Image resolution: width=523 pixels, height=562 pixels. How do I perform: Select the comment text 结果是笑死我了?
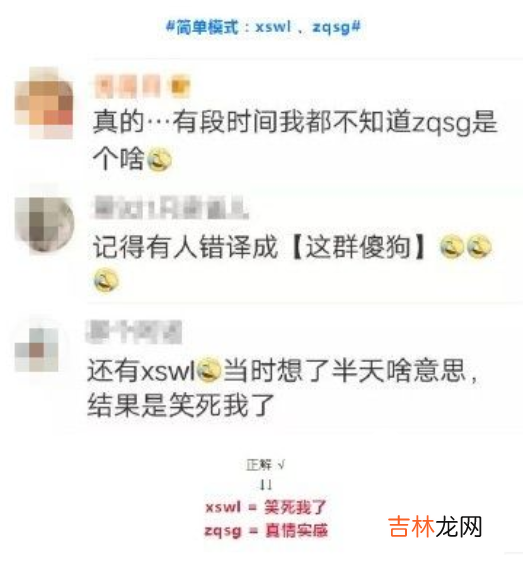tap(181, 405)
